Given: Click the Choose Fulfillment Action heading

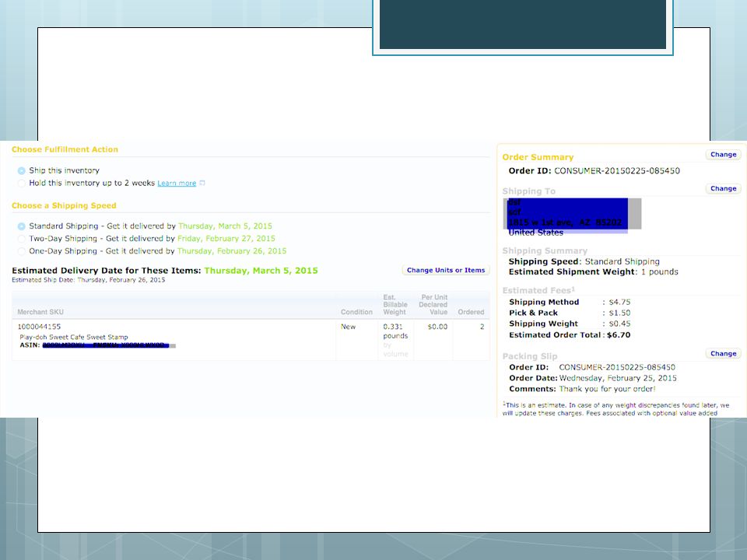Looking at the screenshot, I should coord(65,149).
